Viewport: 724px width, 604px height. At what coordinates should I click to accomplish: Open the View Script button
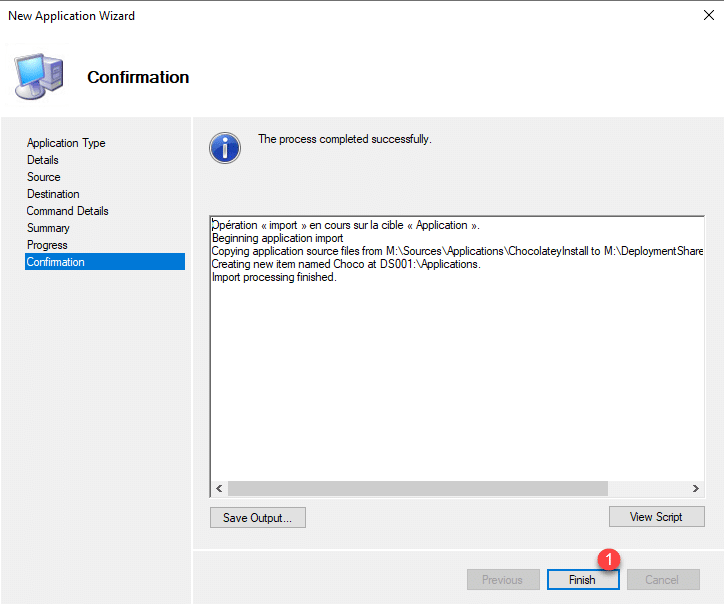656,517
